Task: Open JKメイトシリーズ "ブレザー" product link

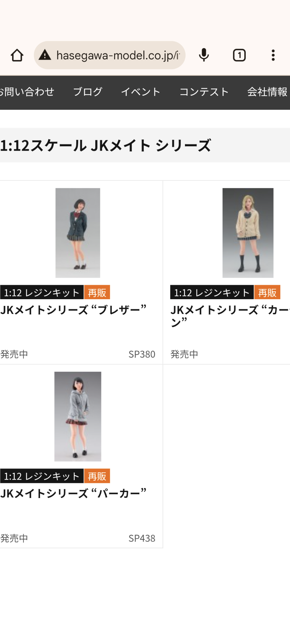Action: [x=74, y=310]
